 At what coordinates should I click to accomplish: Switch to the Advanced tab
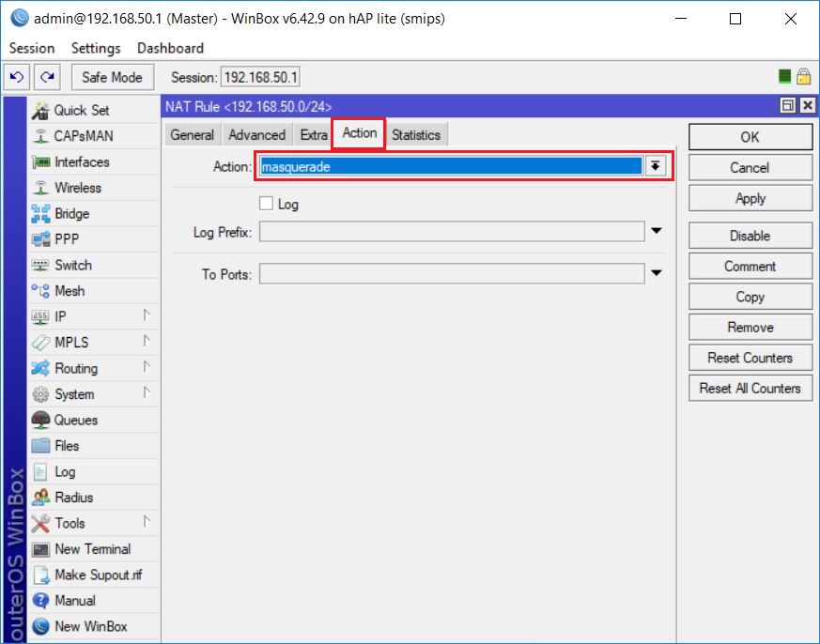[256, 135]
